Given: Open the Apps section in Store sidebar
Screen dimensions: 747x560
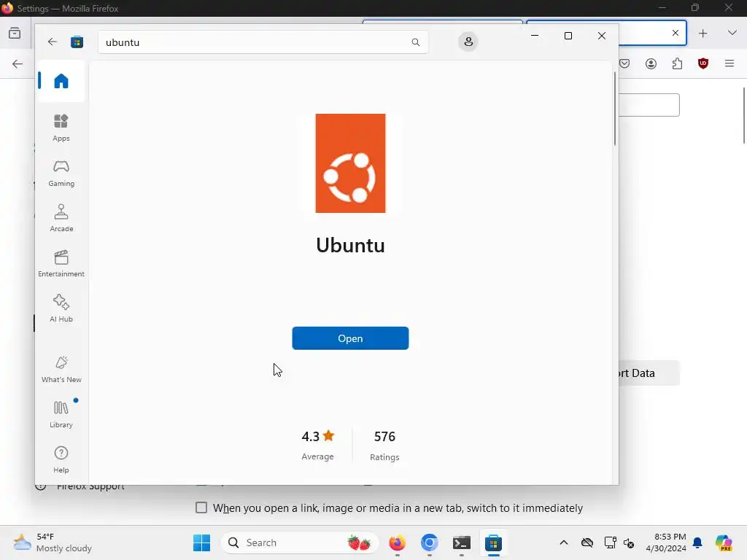Looking at the screenshot, I should pos(61,128).
